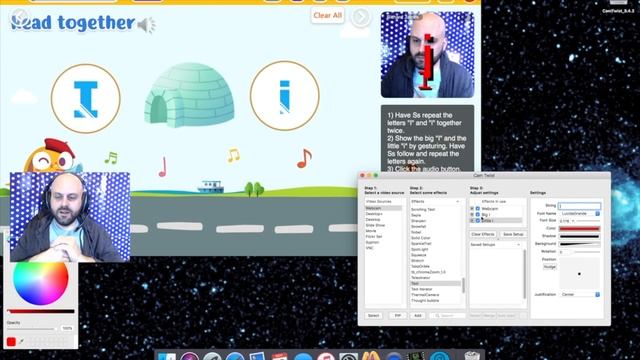The height and width of the screenshot is (360, 640).
Task: Click the 100% opacity value field
Action: pos(67,328)
